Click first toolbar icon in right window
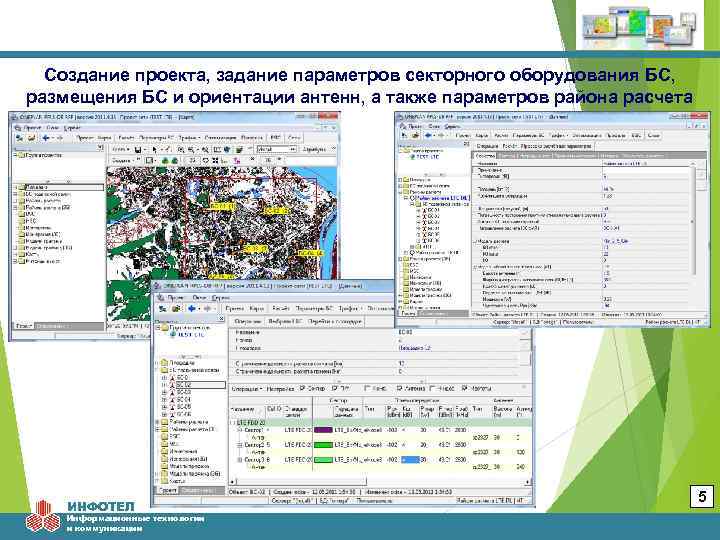Screen dimensions: 720x540 (404, 135)
